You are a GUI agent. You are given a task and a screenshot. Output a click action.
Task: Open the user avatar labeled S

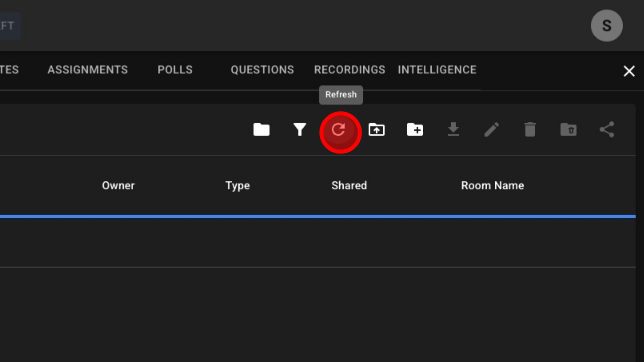click(606, 26)
